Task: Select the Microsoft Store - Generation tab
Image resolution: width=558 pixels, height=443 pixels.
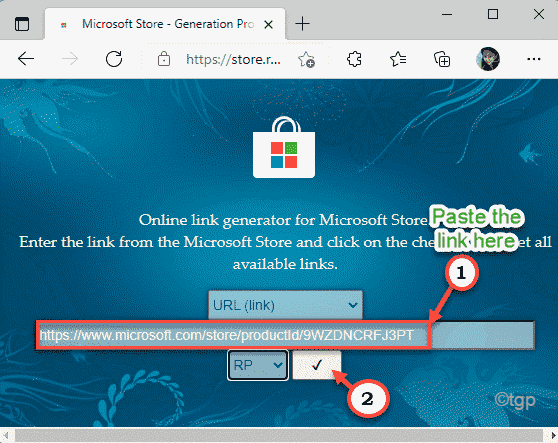Action: point(165,24)
